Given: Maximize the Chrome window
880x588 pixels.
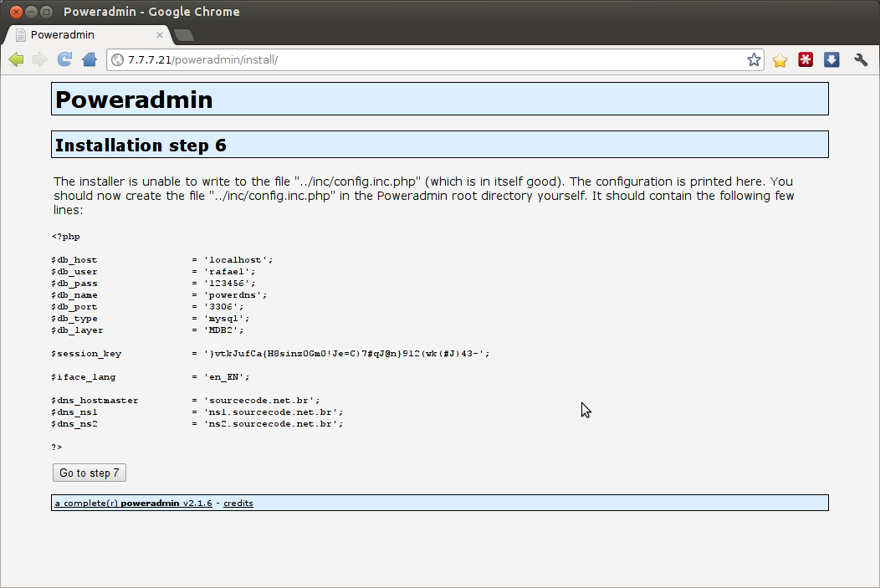Looking at the screenshot, I should click(x=47, y=12).
